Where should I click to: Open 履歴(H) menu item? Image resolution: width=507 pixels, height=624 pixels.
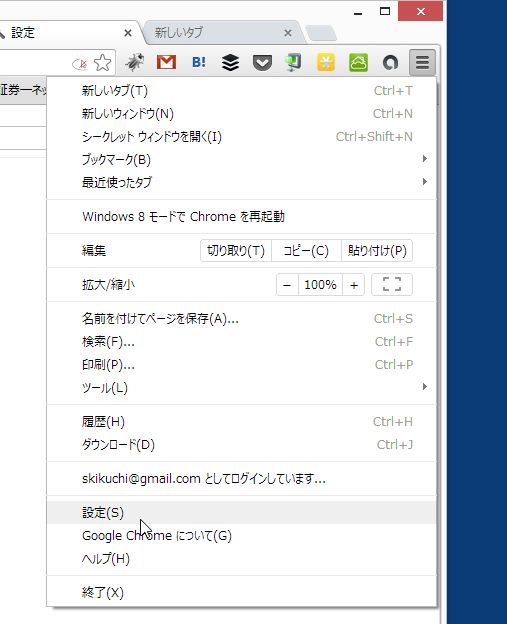click(242, 421)
